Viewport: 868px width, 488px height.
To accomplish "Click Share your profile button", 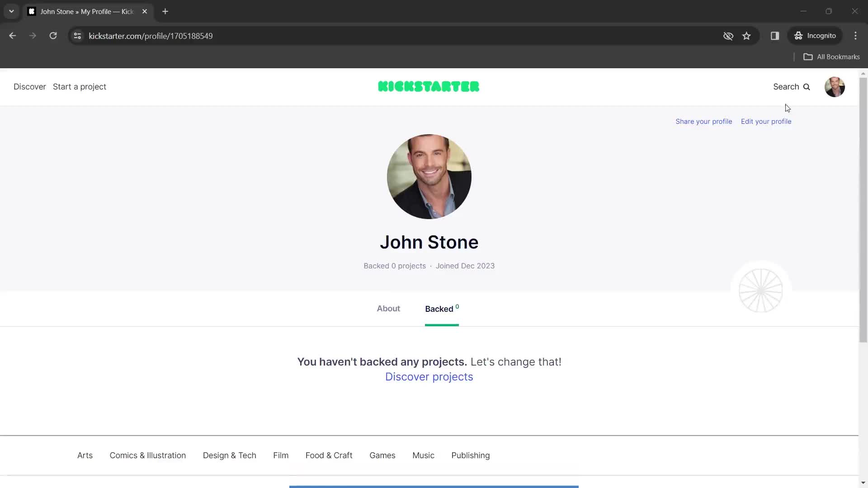I will tap(703, 121).
